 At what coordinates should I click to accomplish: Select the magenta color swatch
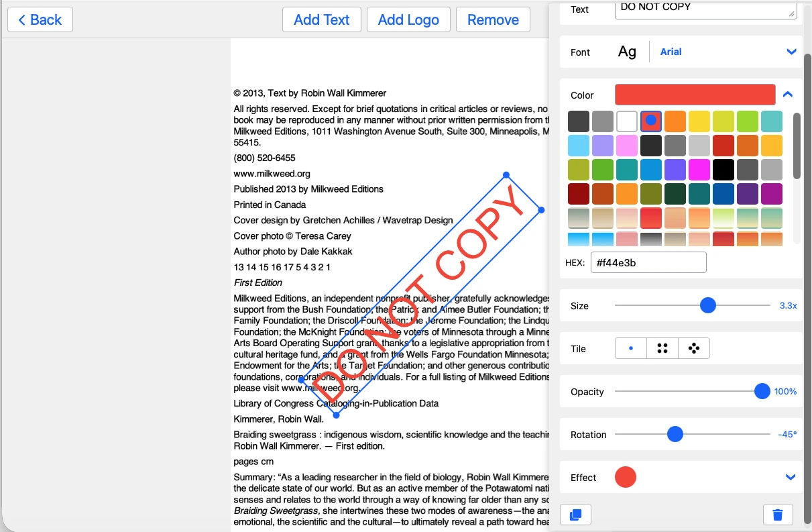coord(699,169)
